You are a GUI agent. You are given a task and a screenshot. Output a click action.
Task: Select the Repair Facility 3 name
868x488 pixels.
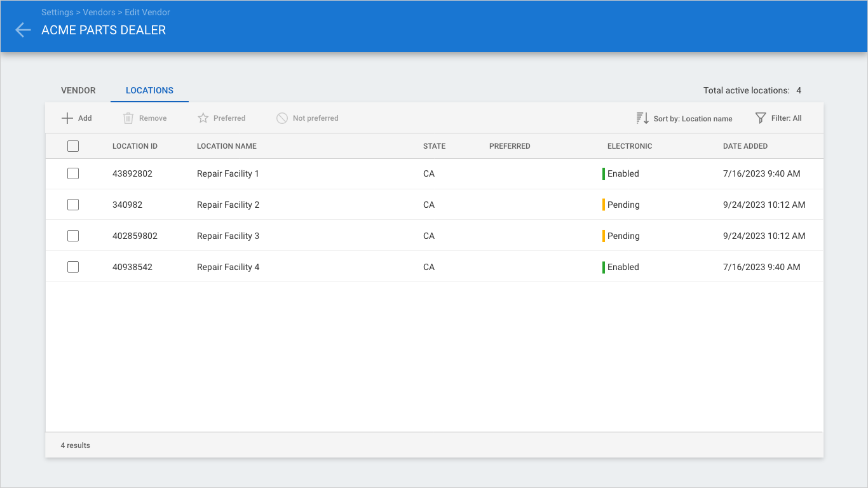(x=228, y=236)
